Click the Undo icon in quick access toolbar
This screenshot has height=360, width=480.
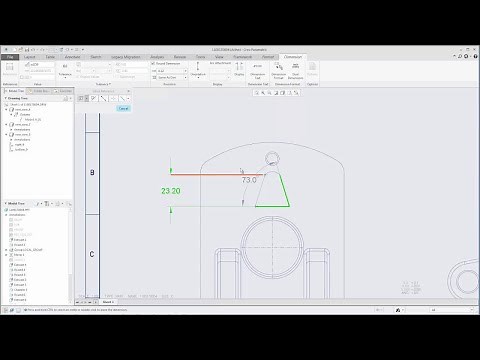[x=33, y=50]
